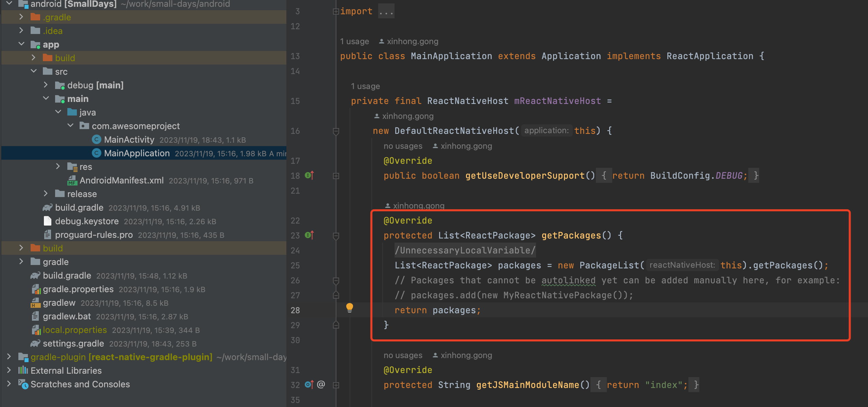Click the gradlew.bat file icon

click(35, 316)
